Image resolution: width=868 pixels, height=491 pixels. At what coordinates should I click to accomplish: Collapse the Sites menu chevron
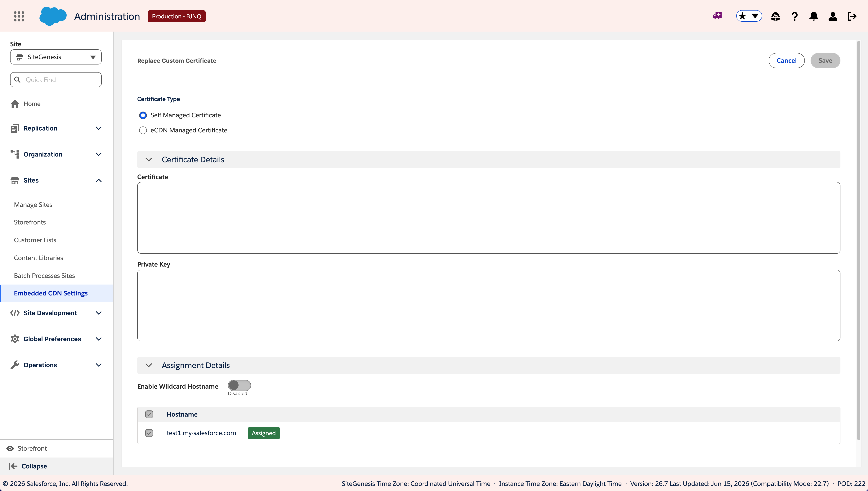99,180
